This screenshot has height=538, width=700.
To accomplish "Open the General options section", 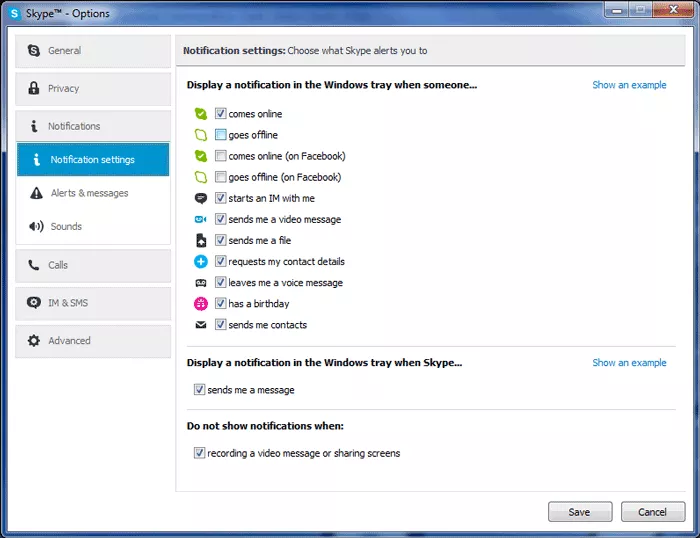I will 93,51.
